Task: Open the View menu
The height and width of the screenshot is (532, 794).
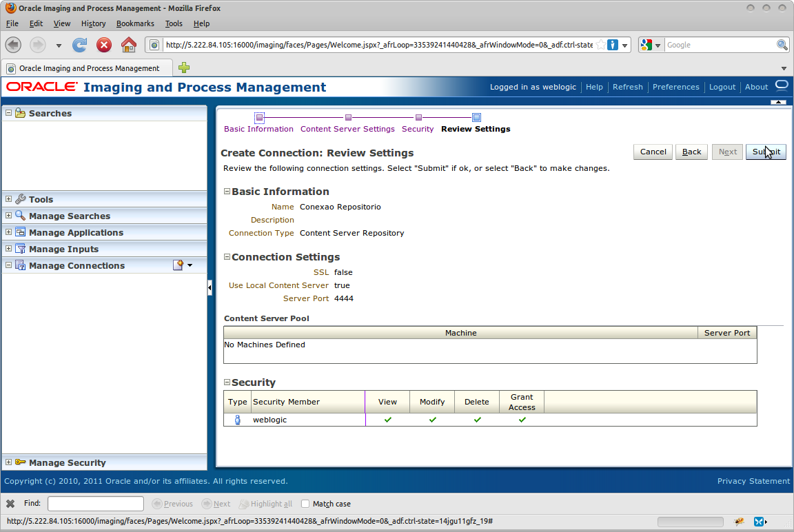Action: [x=62, y=23]
